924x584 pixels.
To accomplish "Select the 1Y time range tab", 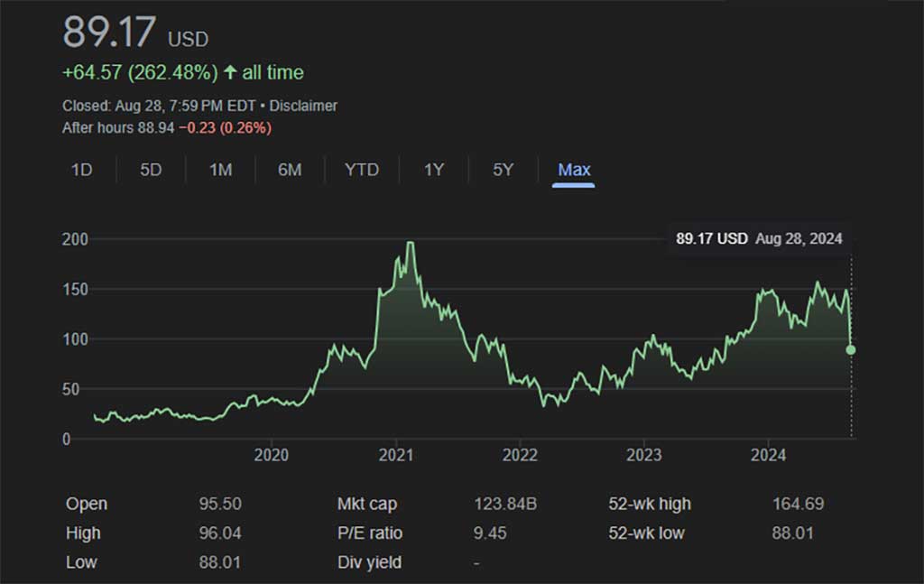I will click(x=434, y=171).
